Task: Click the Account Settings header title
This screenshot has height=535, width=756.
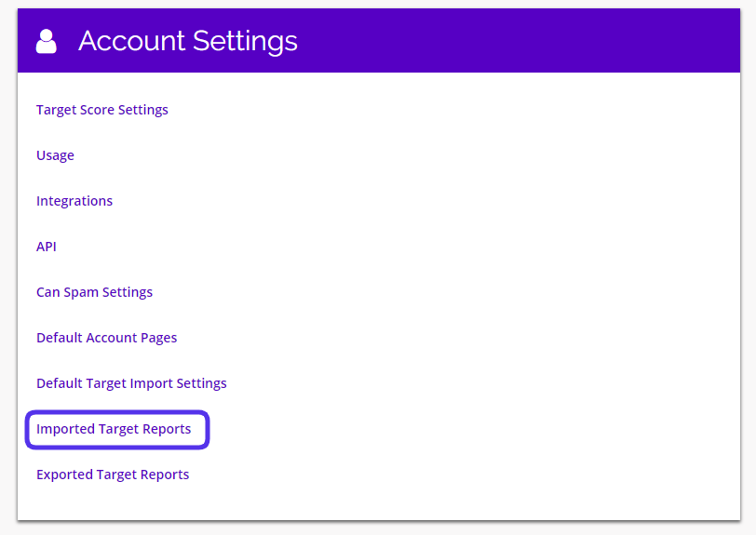Action: coord(188,41)
